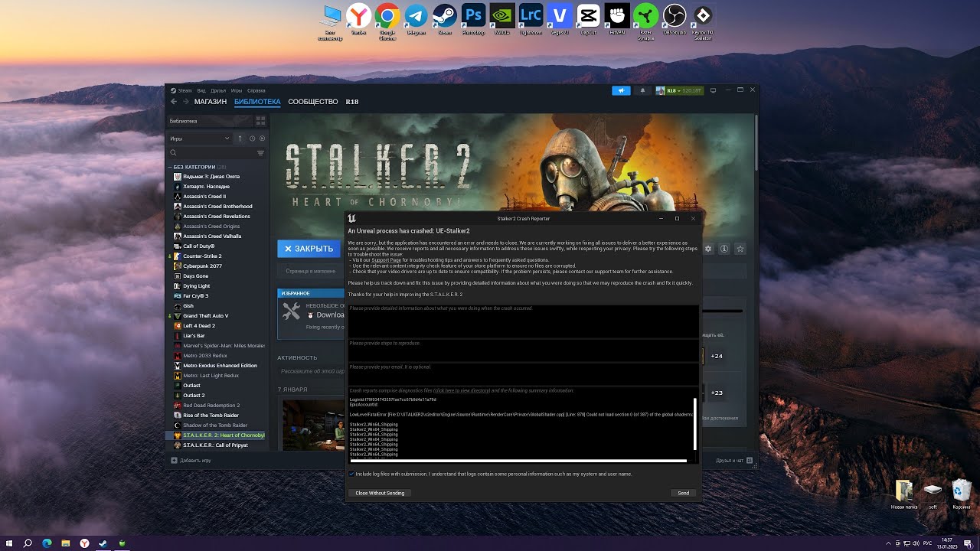Go forward with the Steam forward arrow
The image size is (980, 551).
pyautogui.click(x=185, y=102)
